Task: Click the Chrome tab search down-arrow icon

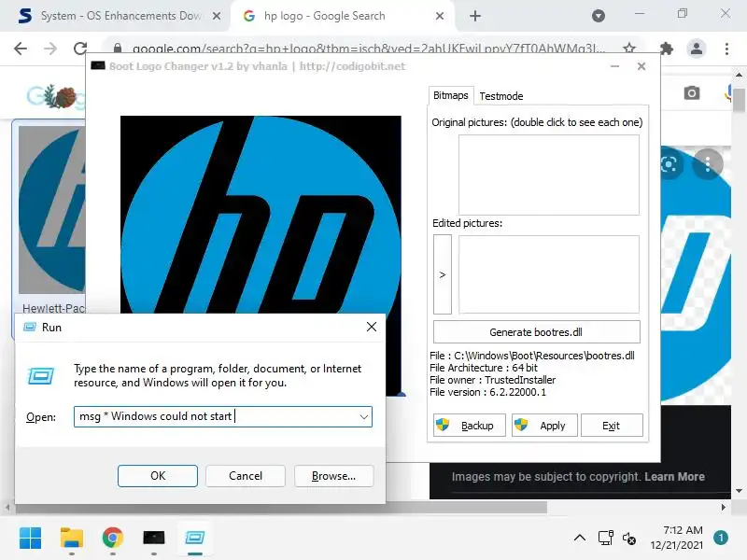Action: pyautogui.click(x=599, y=16)
